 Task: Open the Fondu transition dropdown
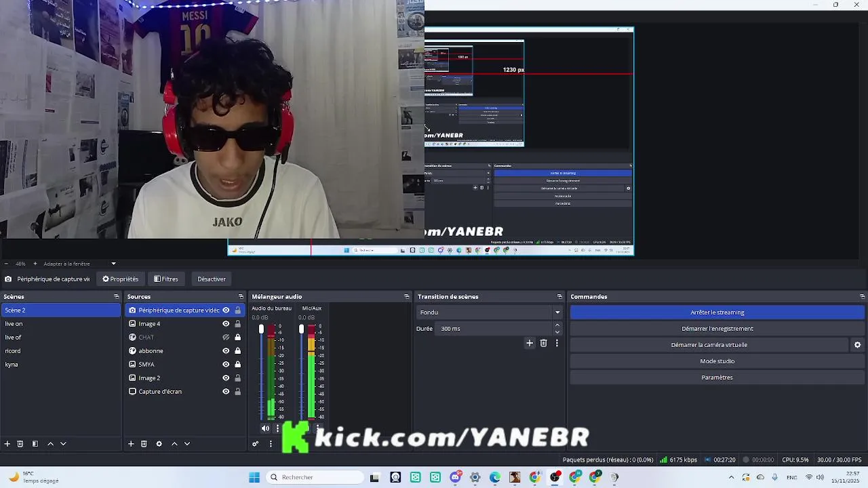tap(490, 312)
